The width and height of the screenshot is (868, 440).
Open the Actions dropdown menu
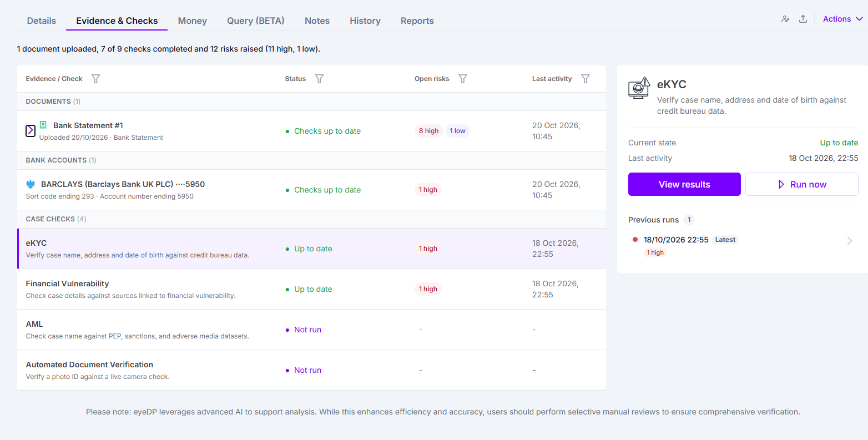pos(842,19)
